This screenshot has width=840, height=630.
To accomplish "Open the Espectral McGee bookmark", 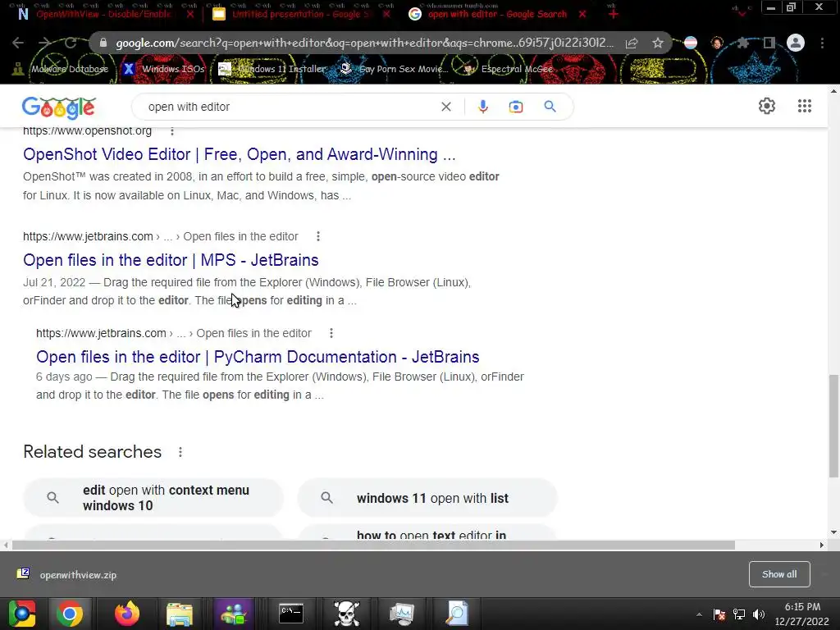I will [509, 69].
